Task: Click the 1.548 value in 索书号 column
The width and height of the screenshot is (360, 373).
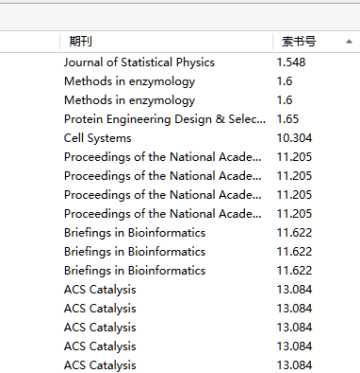Action: click(x=291, y=62)
